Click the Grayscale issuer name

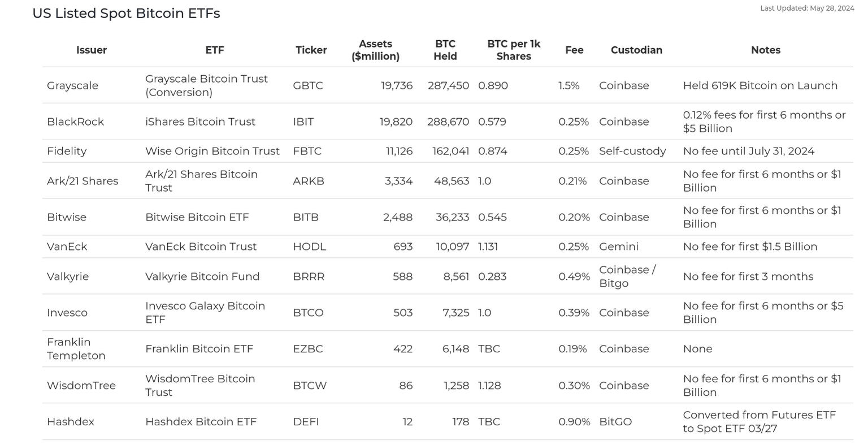pos(72,85)
